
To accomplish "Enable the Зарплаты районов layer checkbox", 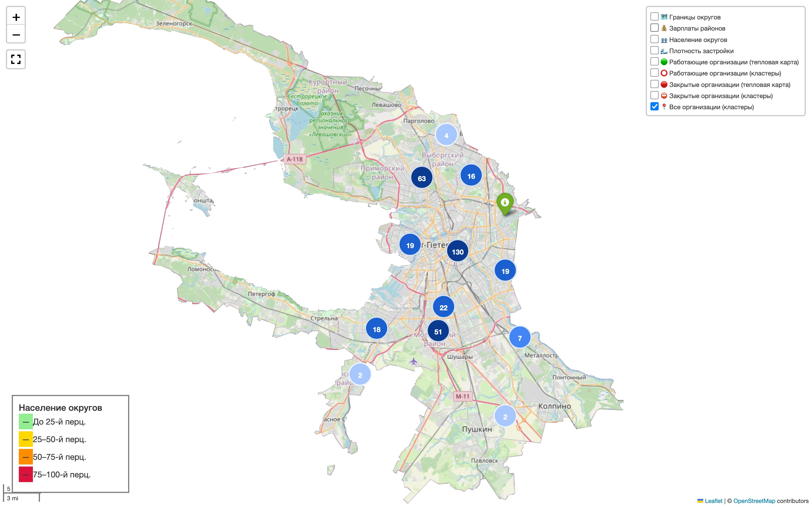I will tap(654, 28).
